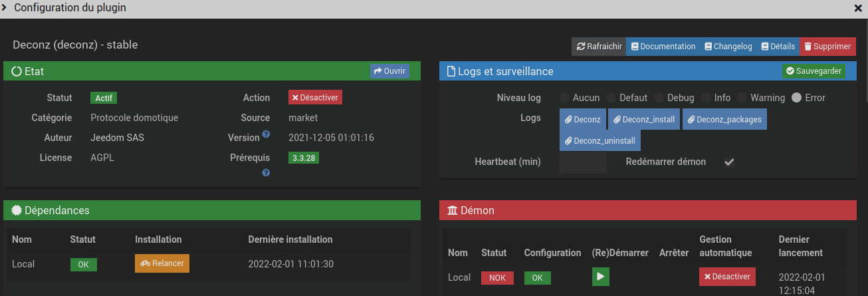Relaunch dependencies with Relancer button
The height and width of the screenshot is (296, 868).
click(x=162, y=263)
